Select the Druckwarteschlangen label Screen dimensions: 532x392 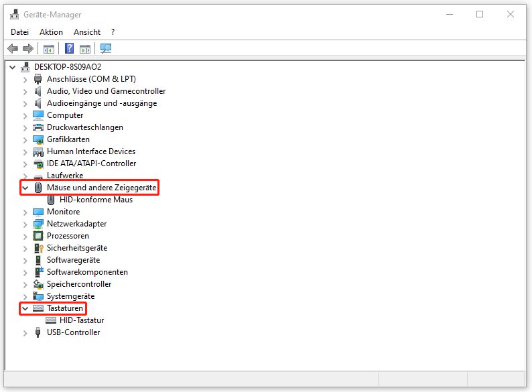coord(85,127)
